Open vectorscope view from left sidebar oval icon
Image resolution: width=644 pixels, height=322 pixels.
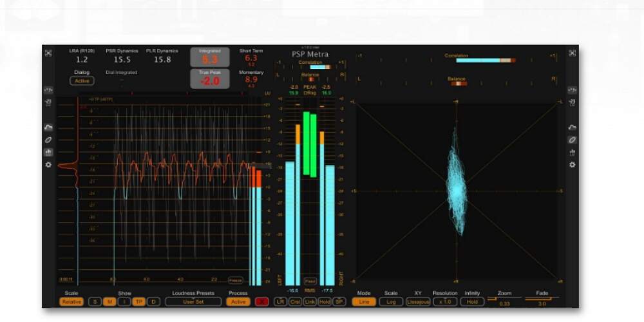pos(48,140)
